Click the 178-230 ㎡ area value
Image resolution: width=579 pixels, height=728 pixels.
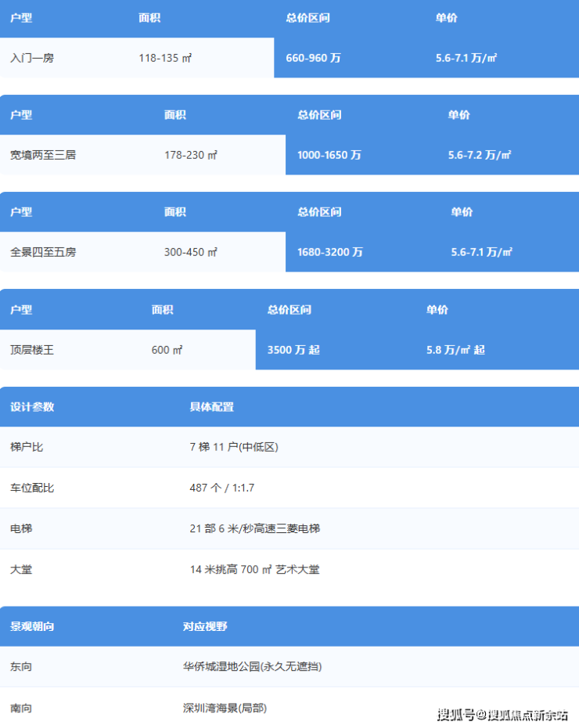tap(191, 155)
